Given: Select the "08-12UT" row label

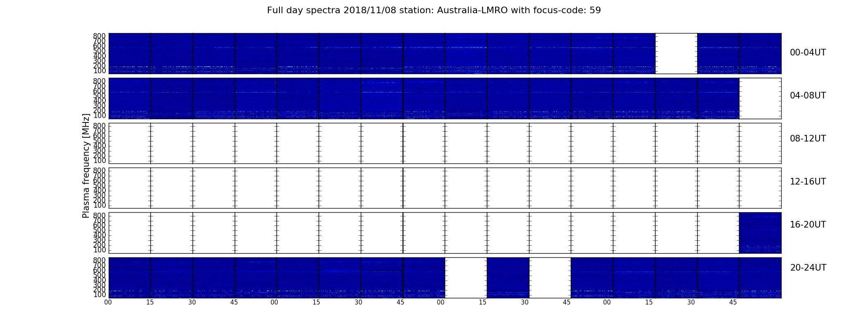Looking at the screenshot, I should click(808, 139).
